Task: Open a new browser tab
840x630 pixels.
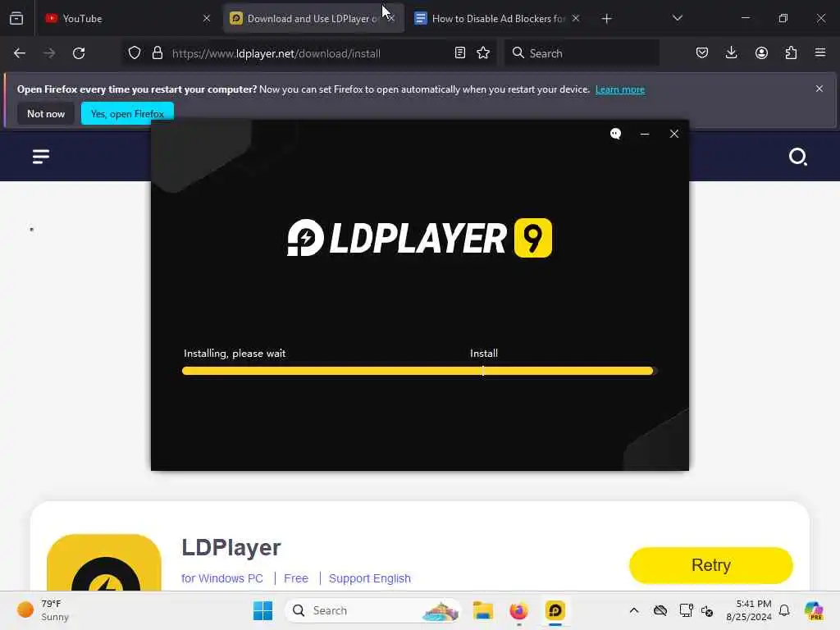Action: point(606,19)
